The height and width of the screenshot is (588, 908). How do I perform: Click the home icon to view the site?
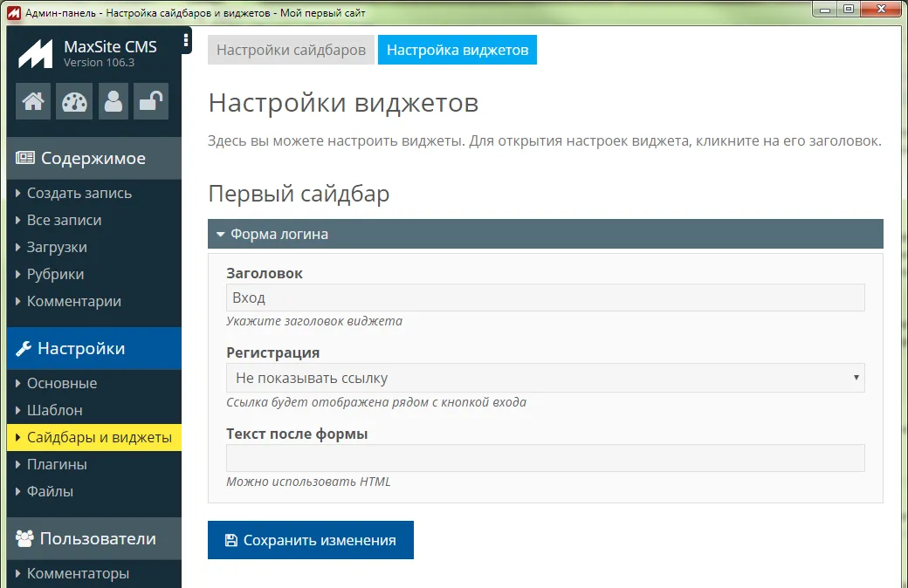pyautogui.click(x=32, y=101)
